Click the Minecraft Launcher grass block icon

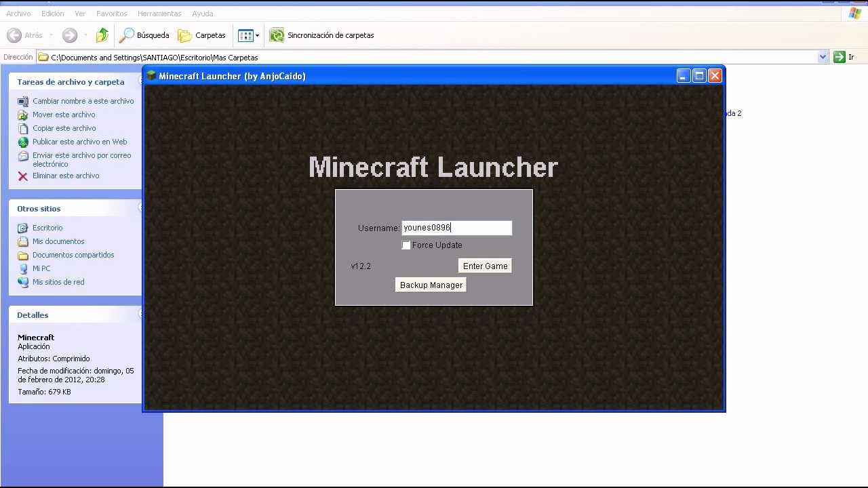coord(151,75)
